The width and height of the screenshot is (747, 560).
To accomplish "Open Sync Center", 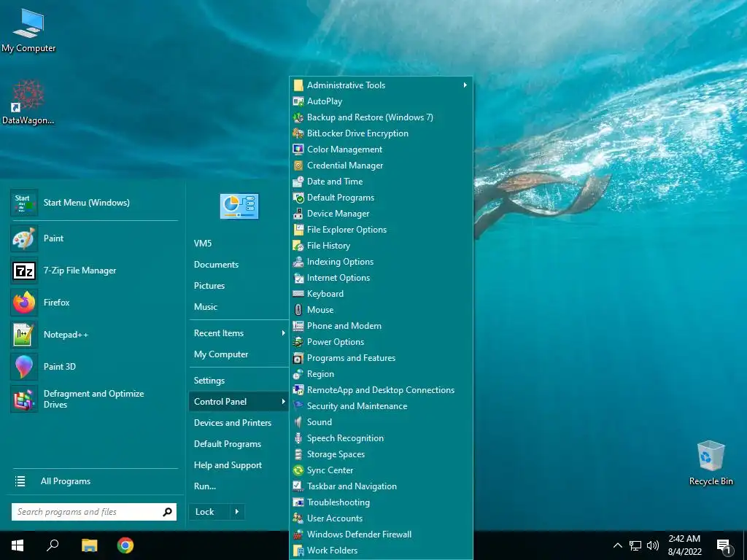I will click(381, 470).
